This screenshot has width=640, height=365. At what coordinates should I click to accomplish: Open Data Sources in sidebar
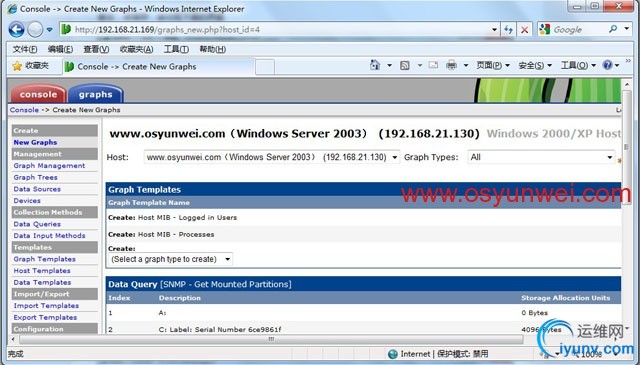[37, 189]
